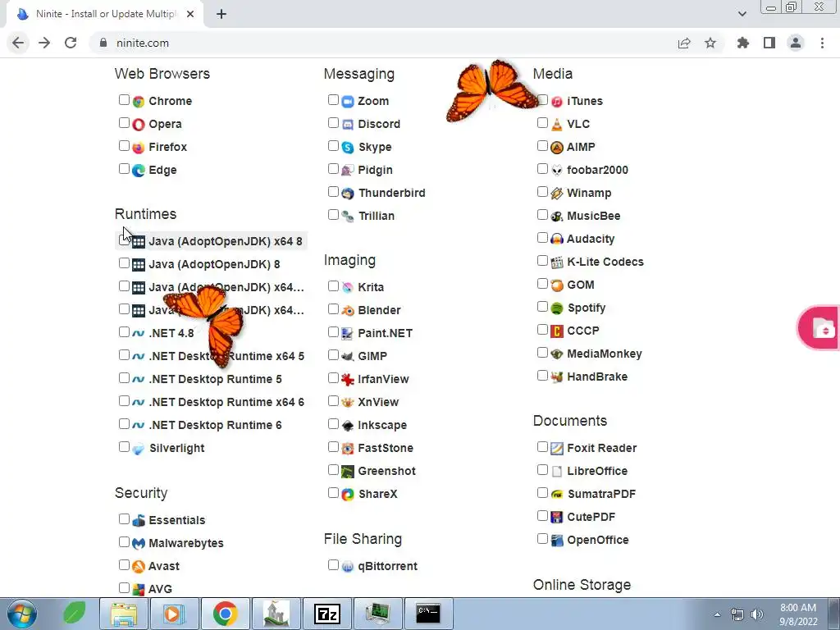Click the FastStone label
This screenshot has height=630, width=840.
pos(386,448)
